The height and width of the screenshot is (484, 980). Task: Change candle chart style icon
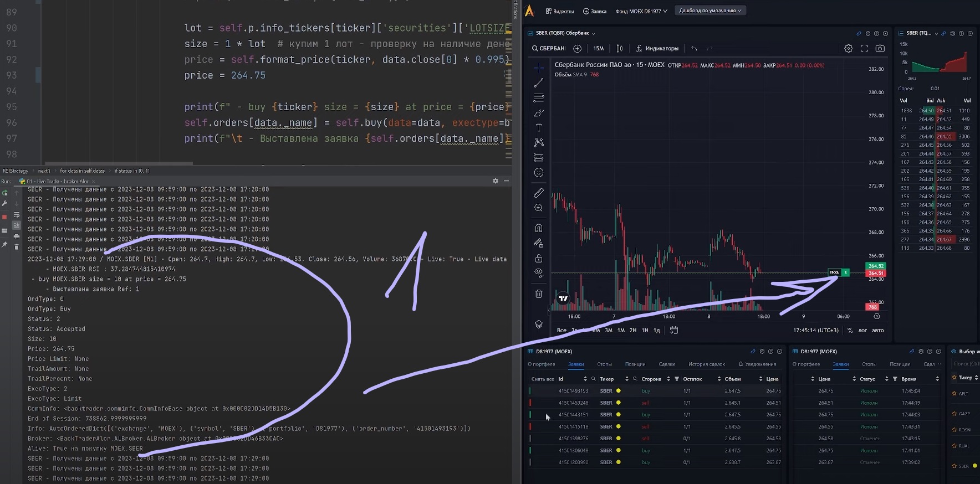click(x=620, y=48)
